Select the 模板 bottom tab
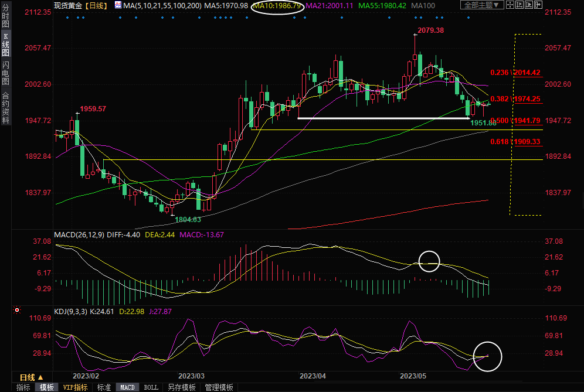 (x=46, y=387)
